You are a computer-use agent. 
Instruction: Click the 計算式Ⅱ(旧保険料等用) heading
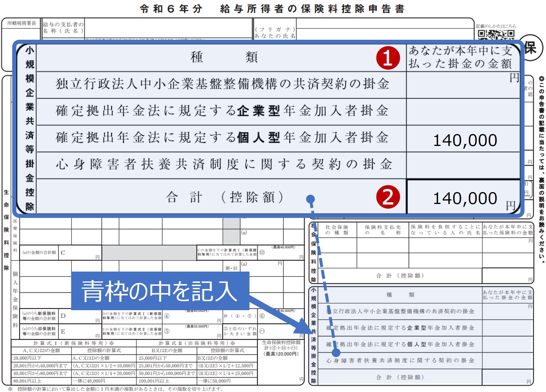197,343
